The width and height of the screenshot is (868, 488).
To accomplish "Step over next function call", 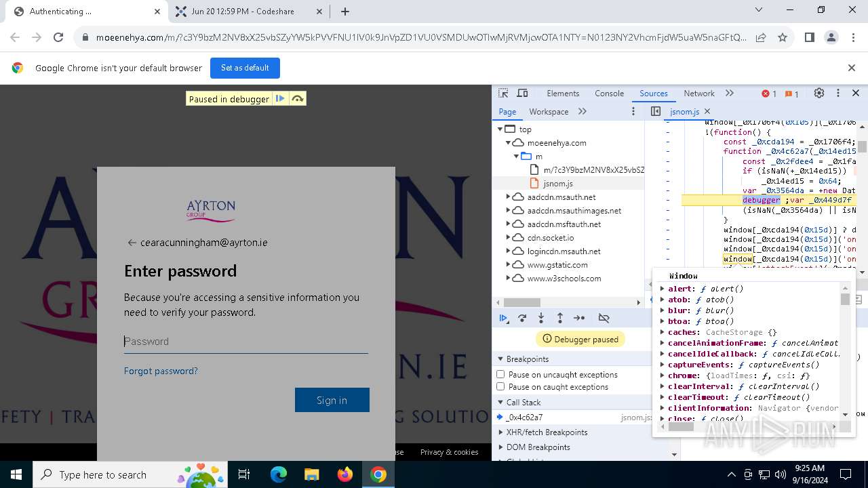I will (x=522, y=318).
